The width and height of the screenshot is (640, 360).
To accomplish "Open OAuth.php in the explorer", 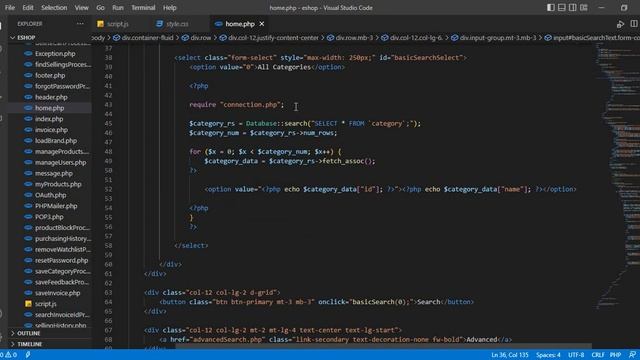I will pos(50,195).
